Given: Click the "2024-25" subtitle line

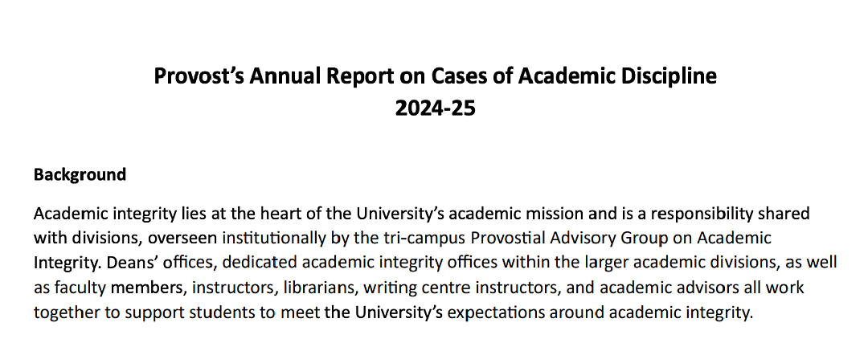Looking at the screenshot, I should [x=435, y=108].
